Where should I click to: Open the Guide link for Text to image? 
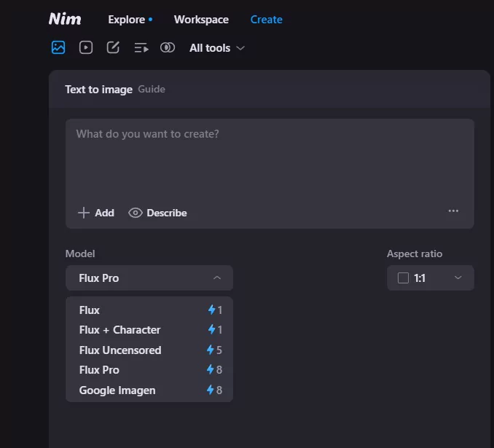[152, 90]
